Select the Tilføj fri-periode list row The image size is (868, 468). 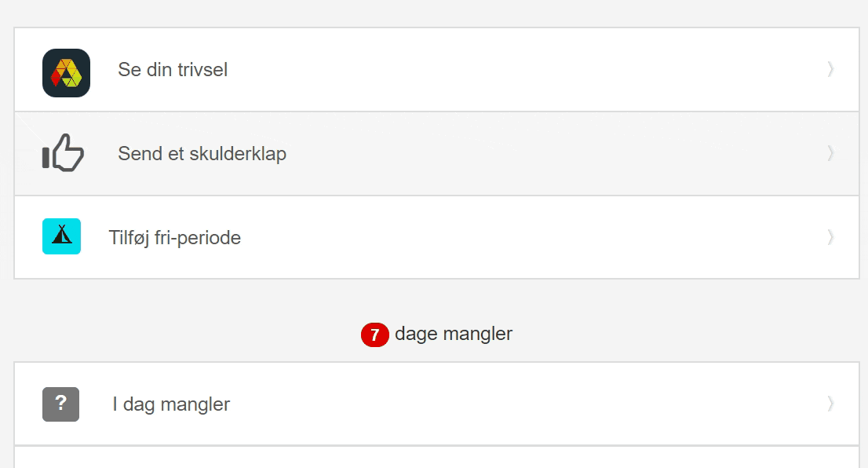437,237
